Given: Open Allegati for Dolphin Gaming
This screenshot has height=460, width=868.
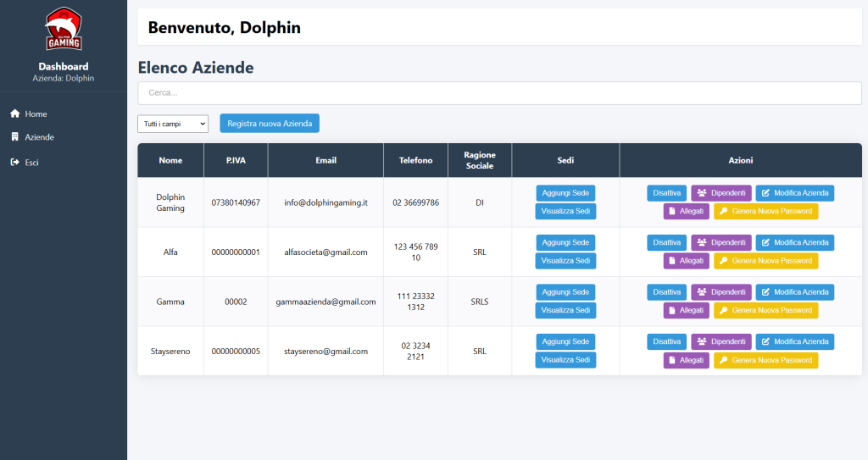Looking at the screenshot, I should pos(687,211).
